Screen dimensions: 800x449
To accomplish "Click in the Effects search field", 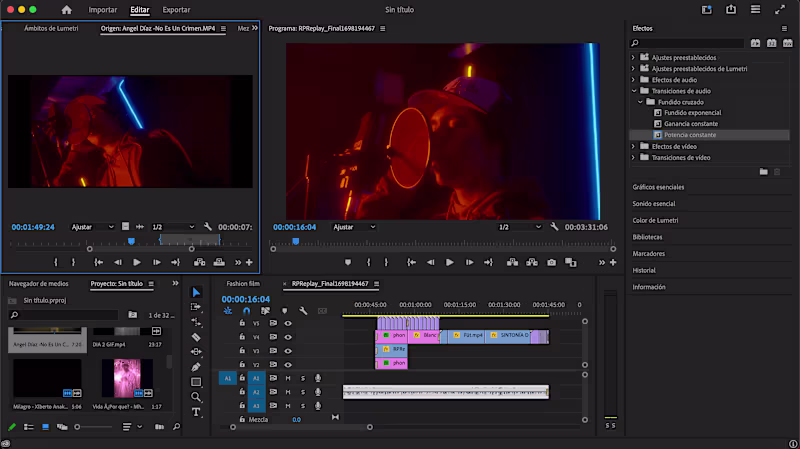I will click(x=688, y=44).
